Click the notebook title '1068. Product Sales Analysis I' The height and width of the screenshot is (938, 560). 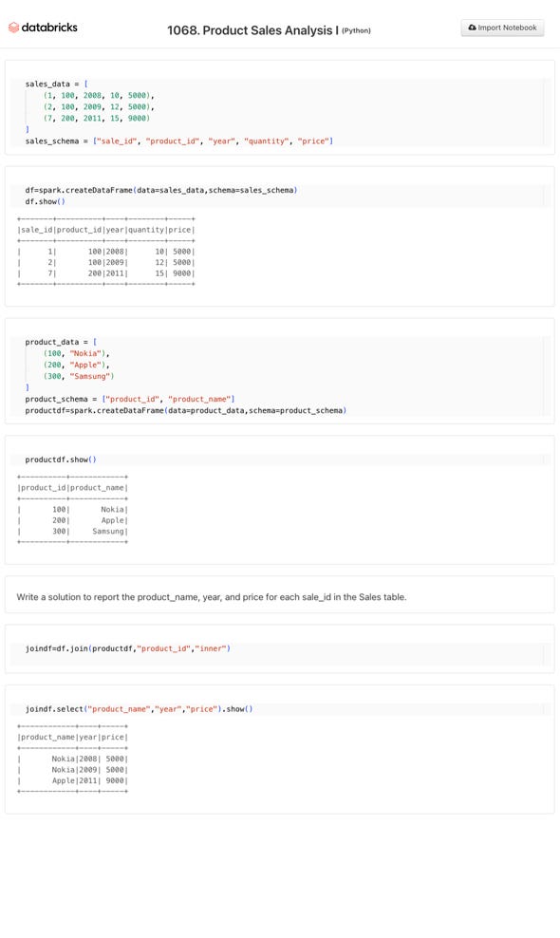coord(253,30)
